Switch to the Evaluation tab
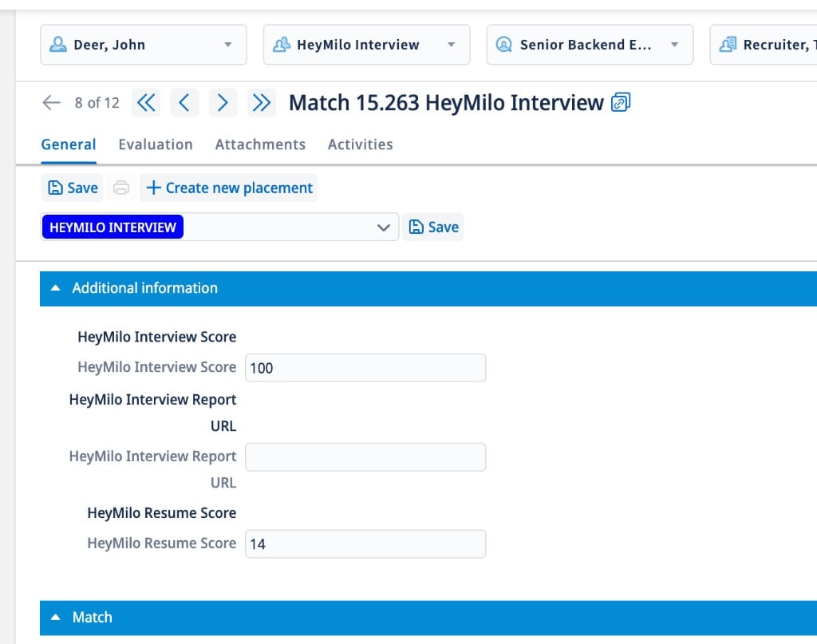This screenshot has width=817, height=644. 156,144
